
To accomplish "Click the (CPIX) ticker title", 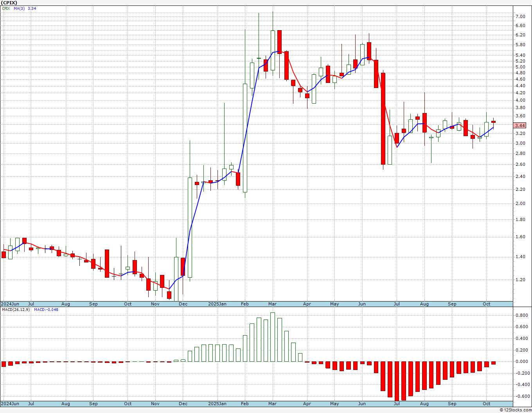I will (9, 3).
